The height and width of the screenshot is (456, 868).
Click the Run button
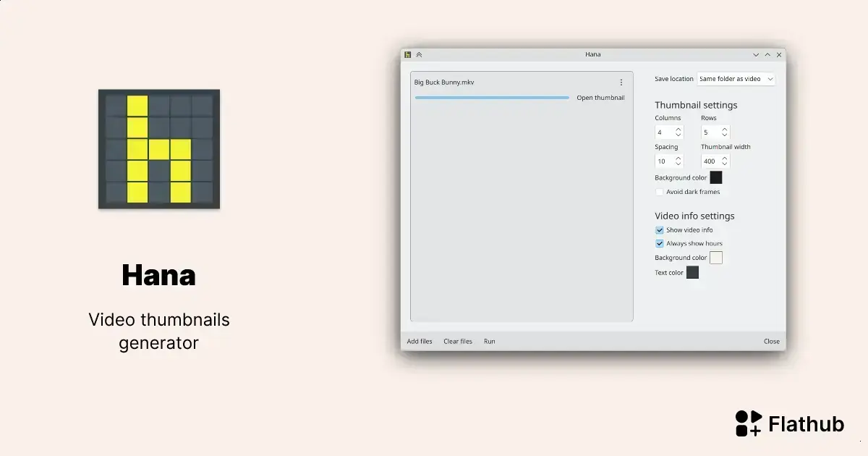(x=490, y=342)
